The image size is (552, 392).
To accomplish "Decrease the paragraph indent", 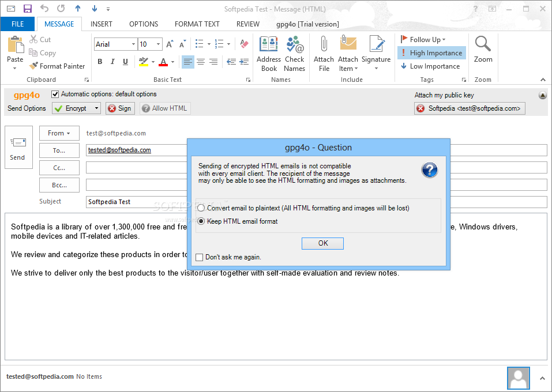I will pos(231,62).
